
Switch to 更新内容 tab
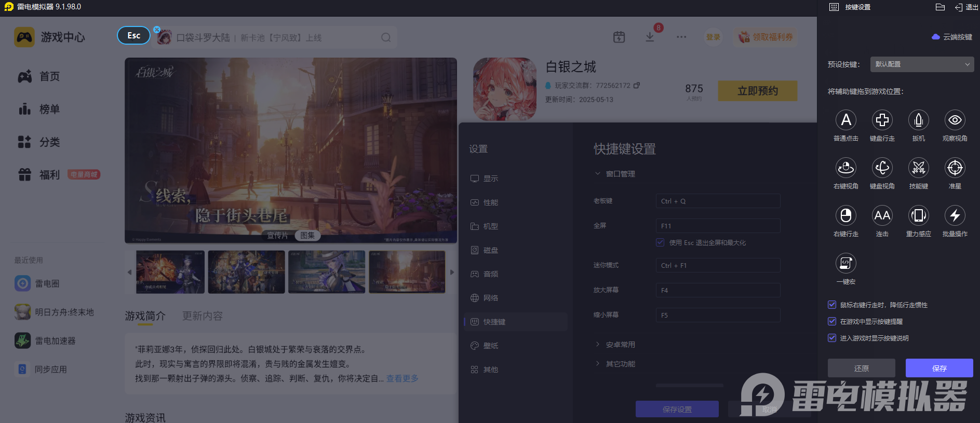point(203,316)
